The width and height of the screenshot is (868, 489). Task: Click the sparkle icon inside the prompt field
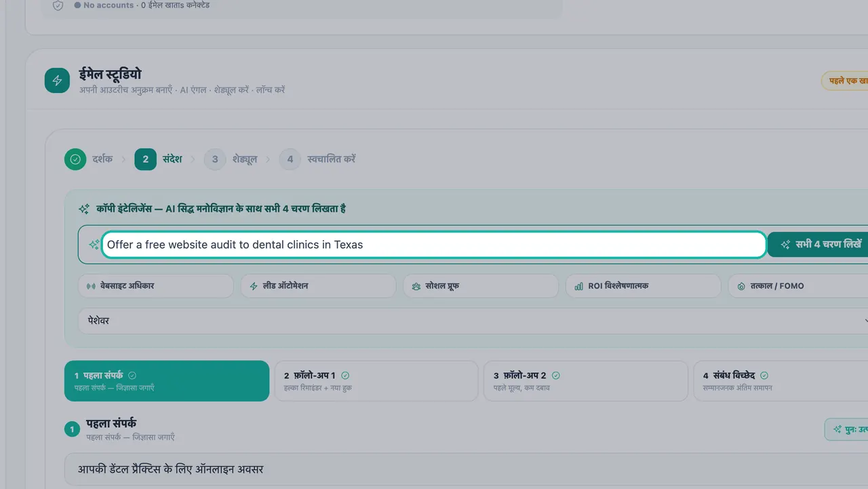[94, 245]
